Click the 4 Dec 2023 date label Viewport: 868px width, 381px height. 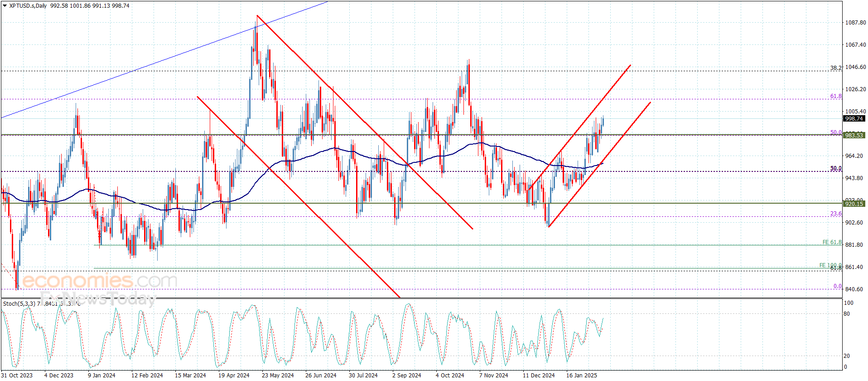(x=59, y=375)
